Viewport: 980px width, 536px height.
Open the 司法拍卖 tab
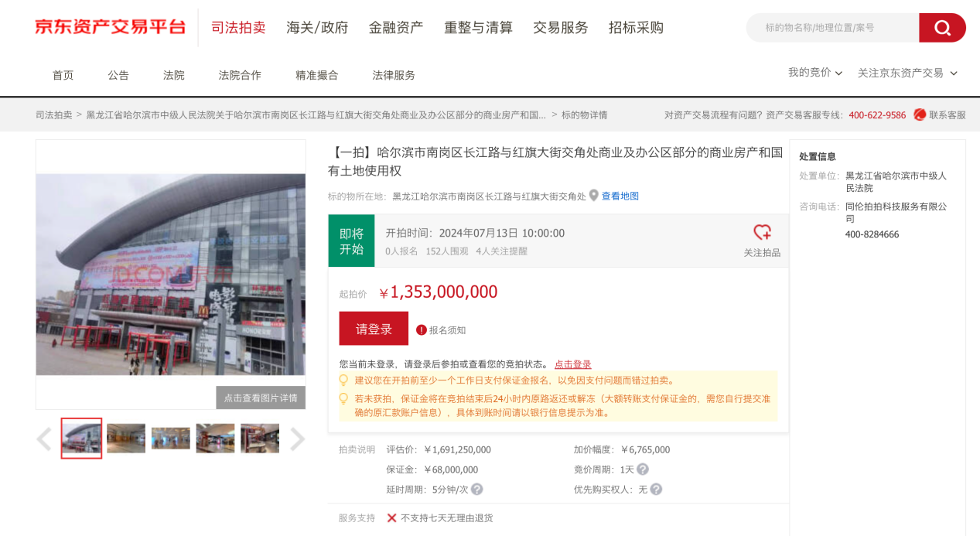click(x=238, y=28)
